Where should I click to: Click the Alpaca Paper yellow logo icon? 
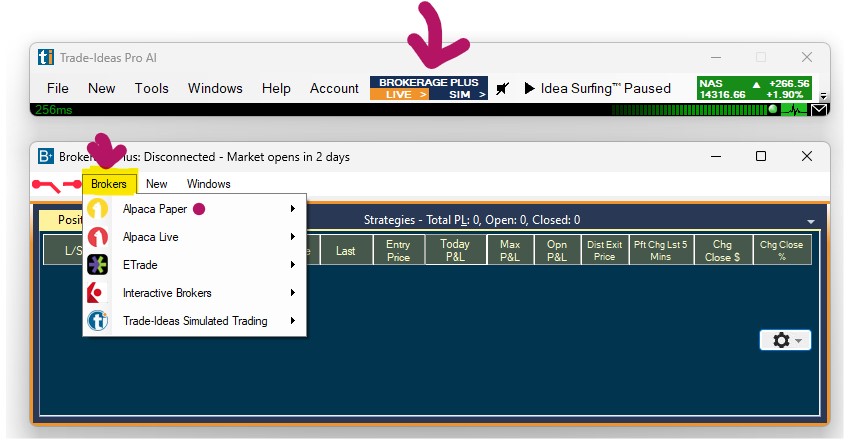97,209
